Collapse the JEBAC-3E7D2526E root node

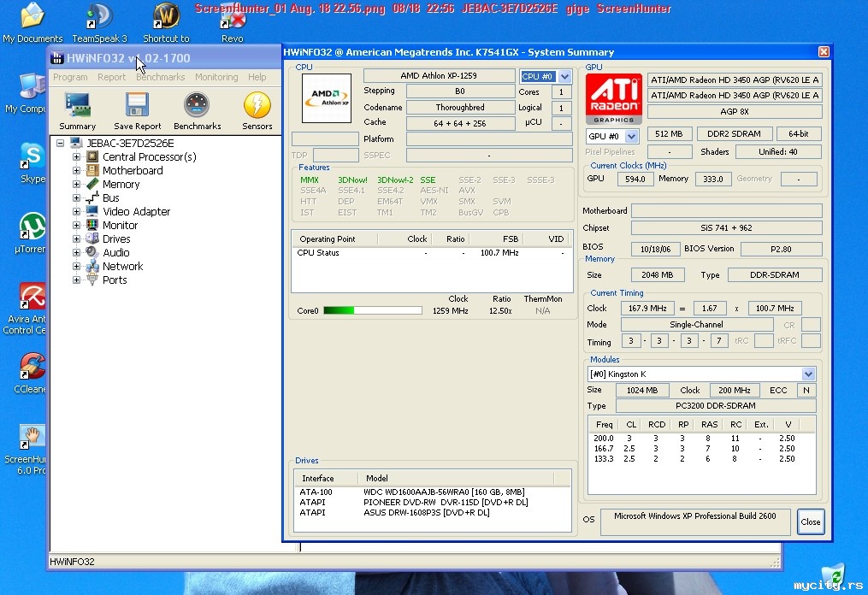click(61, 144)
